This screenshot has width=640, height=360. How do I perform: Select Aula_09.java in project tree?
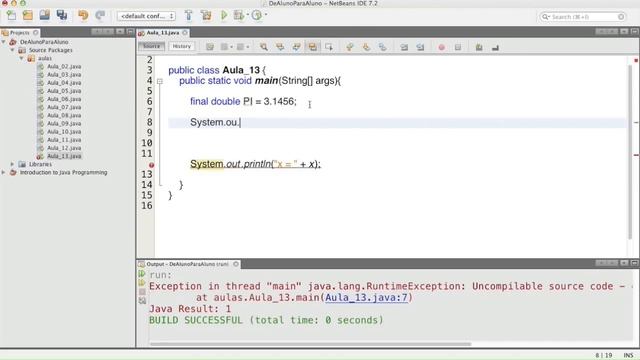[x=64, y=123]
